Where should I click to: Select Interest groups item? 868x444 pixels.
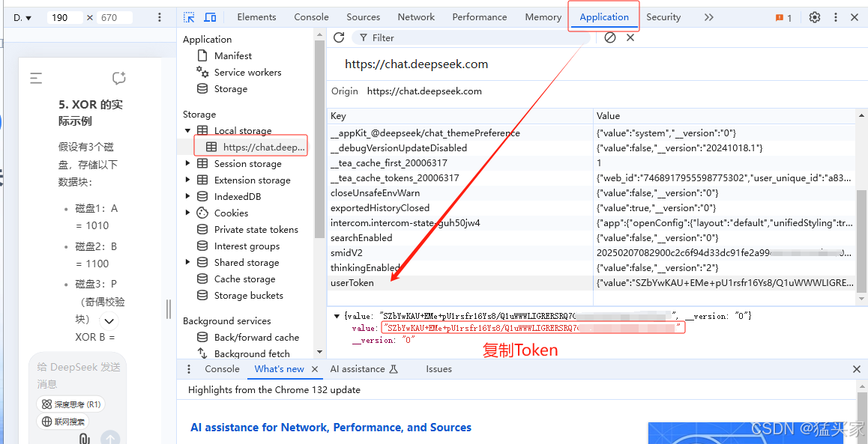[x=247, y=246]
